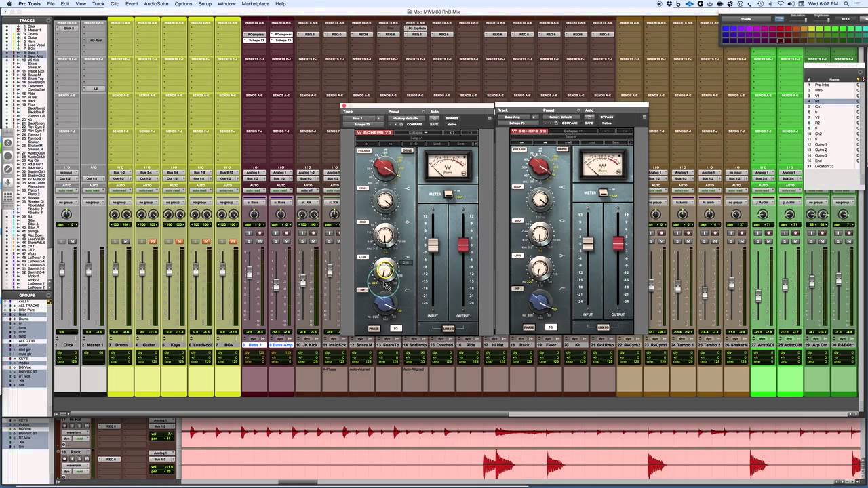Mute the Drums track
Image resolution: width=868 pixels, height=488 pixels.
click(x=125, y=241)
